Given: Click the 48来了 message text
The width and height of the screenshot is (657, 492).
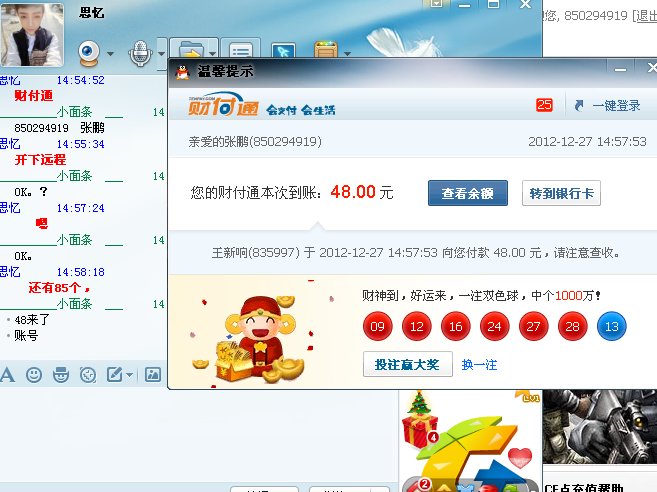Looking at the screenshot, I should click(32, 320).
